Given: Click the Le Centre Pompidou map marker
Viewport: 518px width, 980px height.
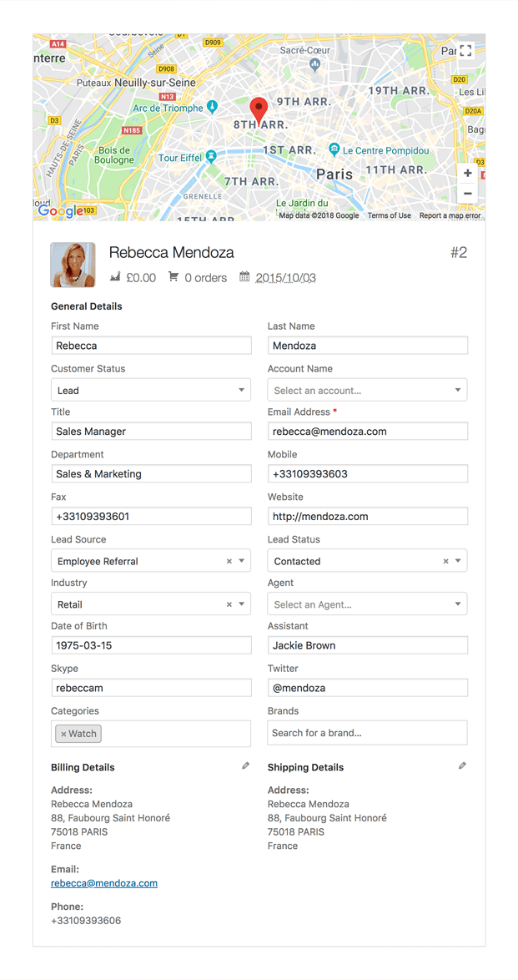Looking at the screenshot, I should coord(334,149).
